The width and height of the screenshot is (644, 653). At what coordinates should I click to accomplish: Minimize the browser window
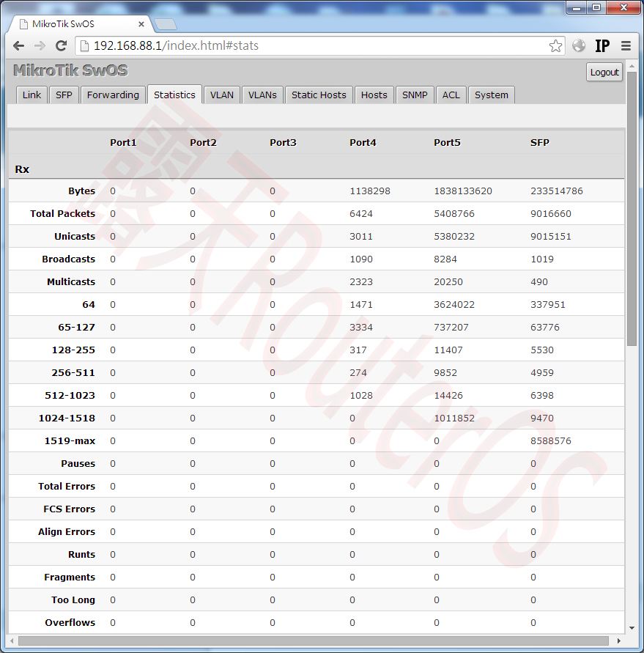(x=577, y=8)
